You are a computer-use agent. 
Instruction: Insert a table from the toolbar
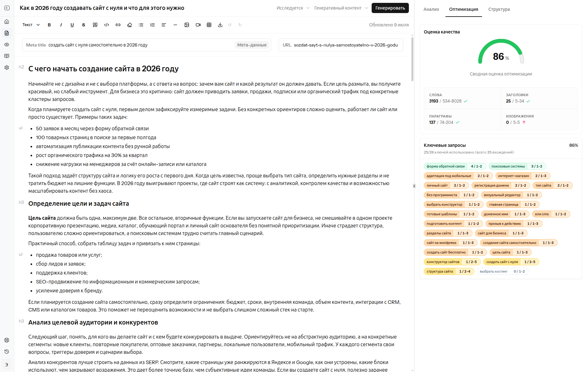pyautogui.click(x=209, y=25)
